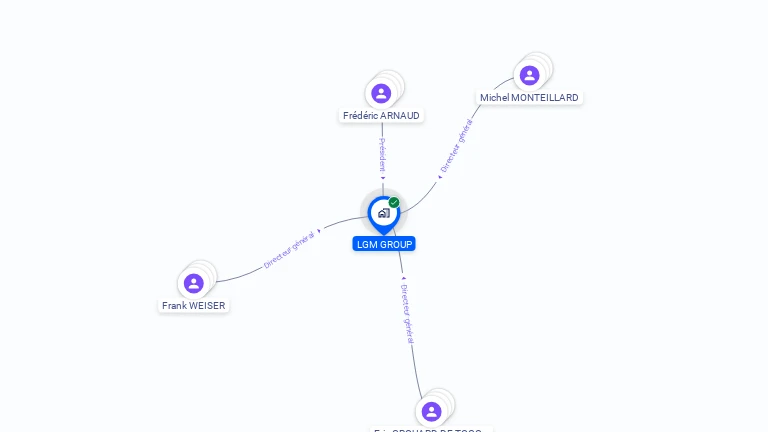
Task: Click Directeur général label toward Frank WEISER
Action: pyautogui.click(x=289, y=250)
